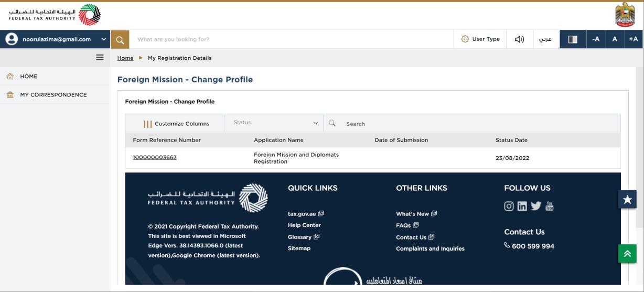644x292 pixels.
Task: Click the Home house icon in sidebar
Action: 10,77
